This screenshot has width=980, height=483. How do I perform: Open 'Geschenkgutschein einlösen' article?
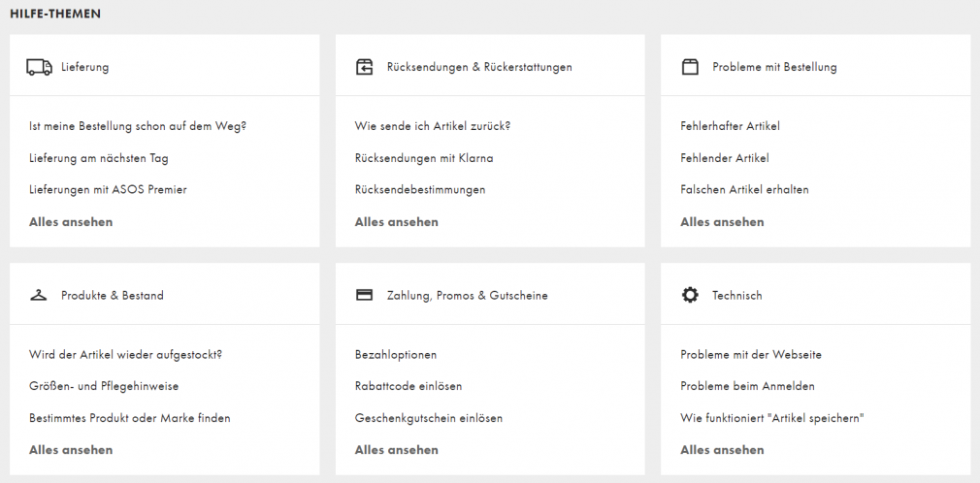(x=429, y=418)
